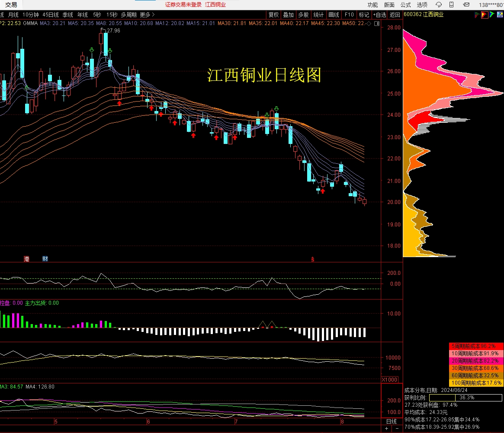Switch to the 月线 monthly period tab
The height and width of the screenshot is (433, 504).
pyautogui.click(x=13, y=14)
